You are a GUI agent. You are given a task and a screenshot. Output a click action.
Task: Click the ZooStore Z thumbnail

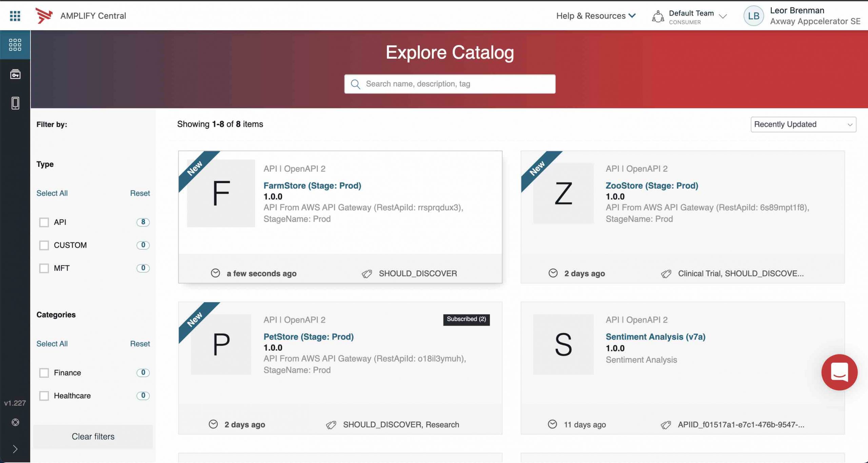click(x=563, y=193)
